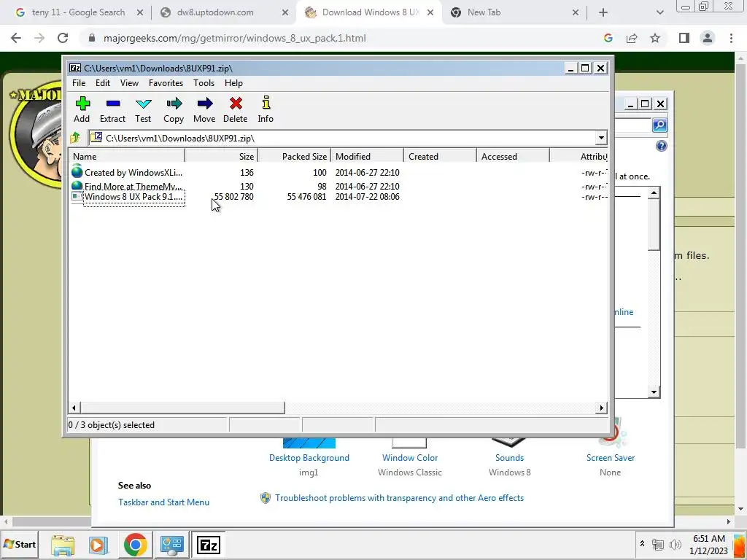Open the Info properties tool
Screen dimensions: 747x560
pyautogui.click(x=266, y=109)
